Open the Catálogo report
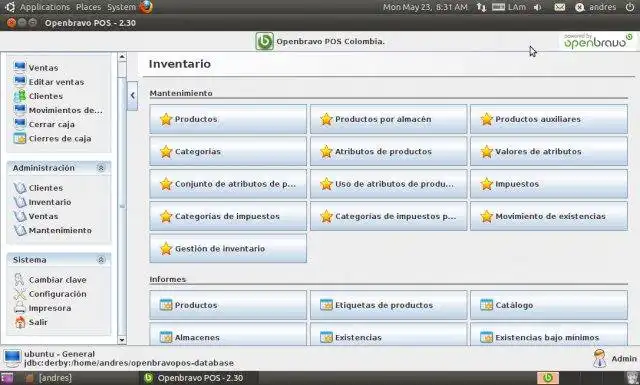The width and height of the screenshot is (640, 385). (x=549, y=305)
